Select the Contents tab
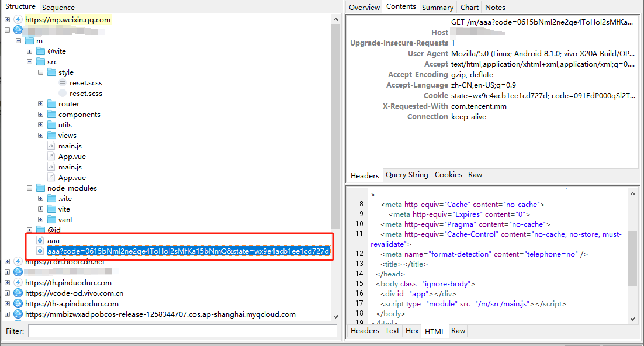The height and width of the screenshot is (346, 644). click(401, 6)
